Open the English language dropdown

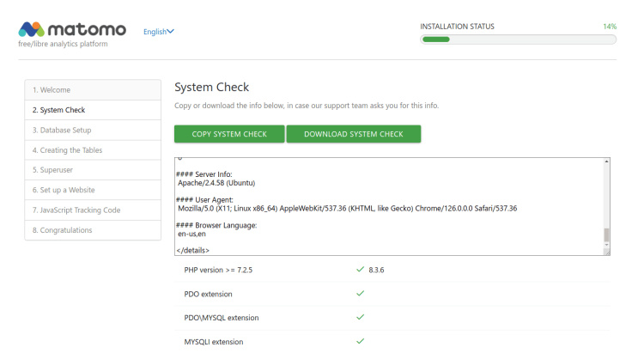(x=158, y=32)
